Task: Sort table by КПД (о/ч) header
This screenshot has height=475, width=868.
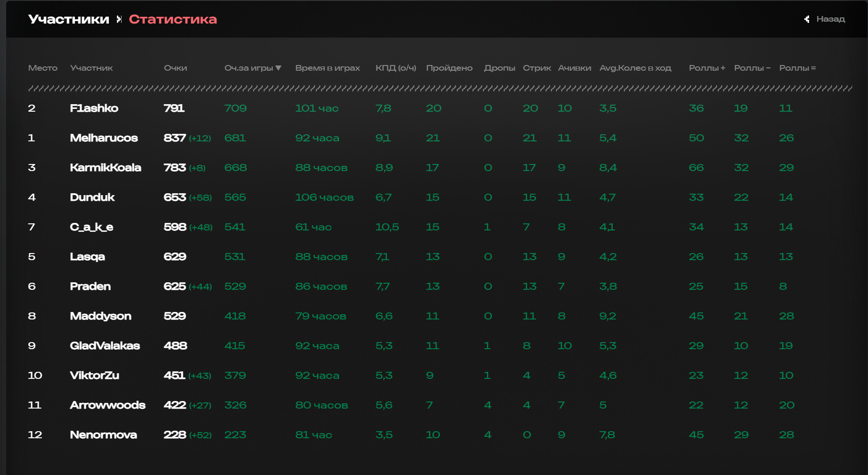Action: click(396, 68)
